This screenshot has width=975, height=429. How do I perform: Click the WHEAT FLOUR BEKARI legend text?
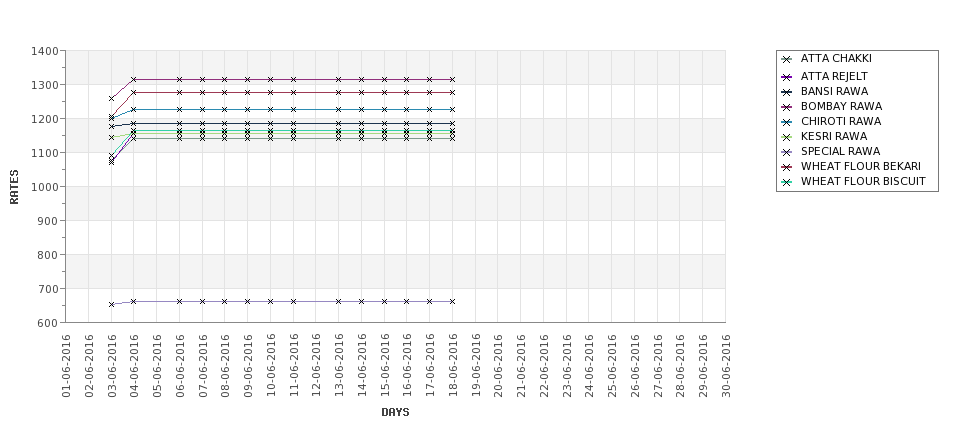point(860,167)
